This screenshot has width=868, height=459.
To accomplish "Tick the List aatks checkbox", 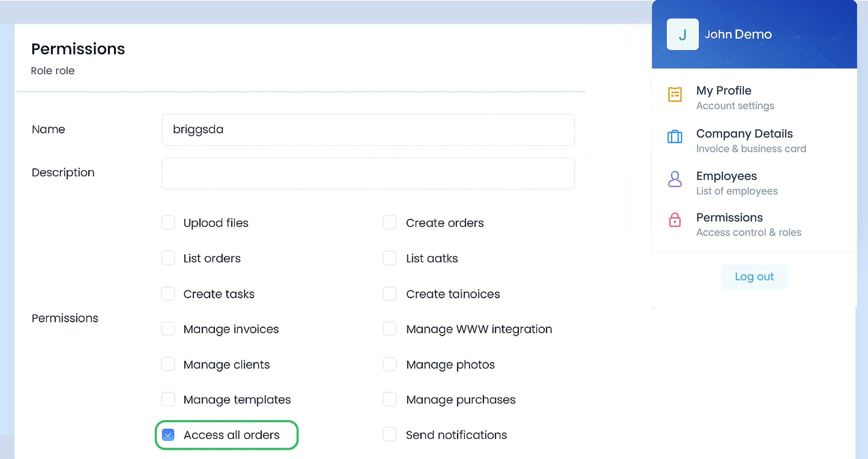I will [390, 258].
